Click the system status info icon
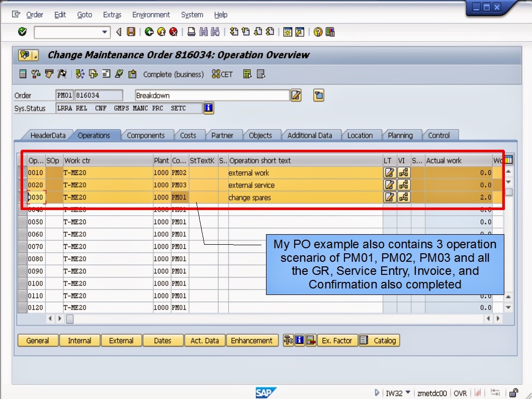Image resolution: width=532 pixels, height=399 pixels. click(x=209, y=108)
